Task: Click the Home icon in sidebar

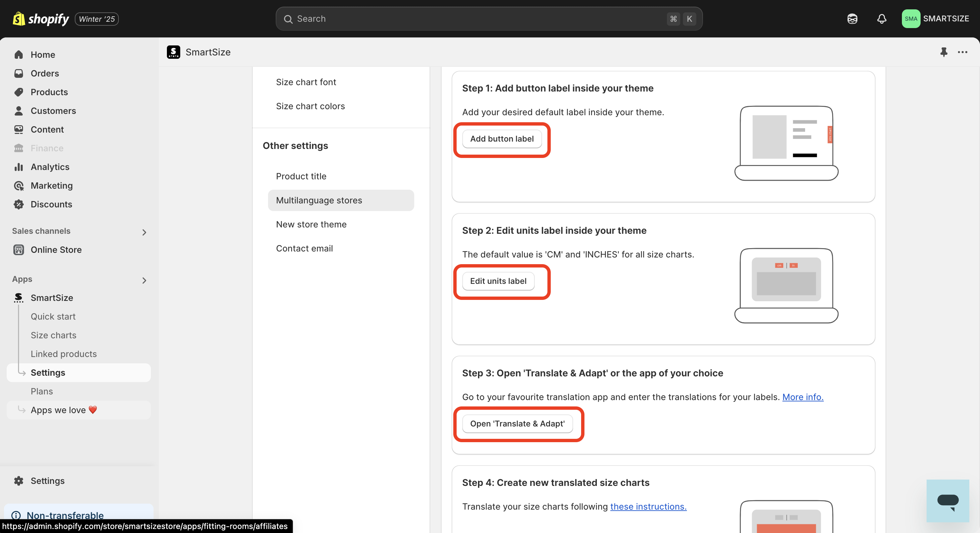Action: coord(19,54)
